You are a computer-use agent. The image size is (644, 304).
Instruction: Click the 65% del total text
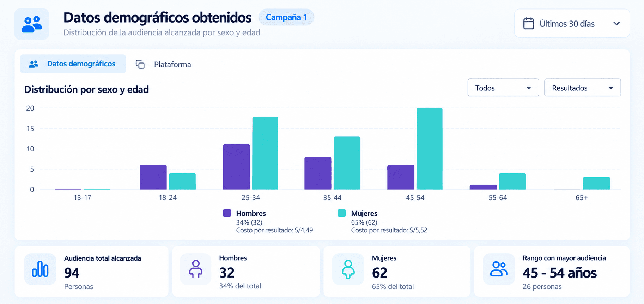click(393, 287)
